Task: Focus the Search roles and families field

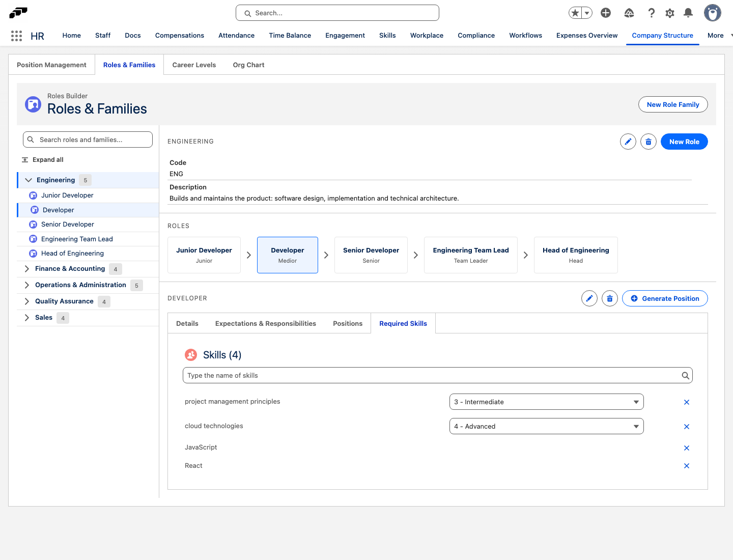Action: [x=88, y=139]
